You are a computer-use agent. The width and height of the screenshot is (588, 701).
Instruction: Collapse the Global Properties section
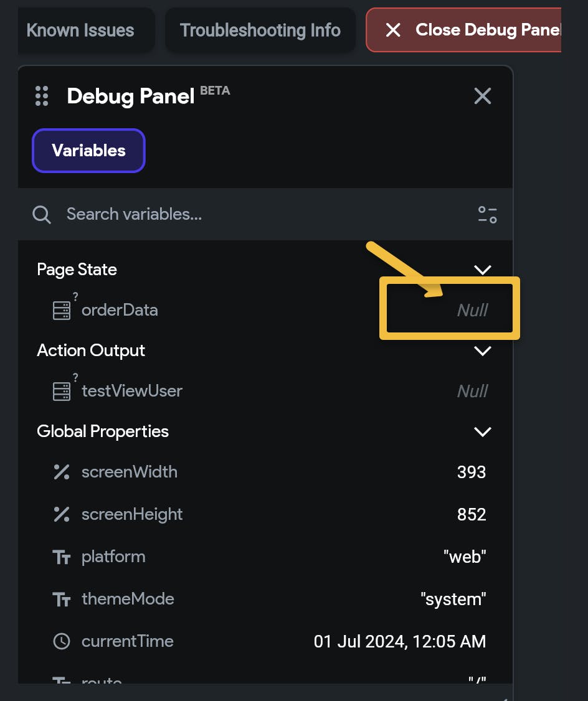tap(483, 431)
